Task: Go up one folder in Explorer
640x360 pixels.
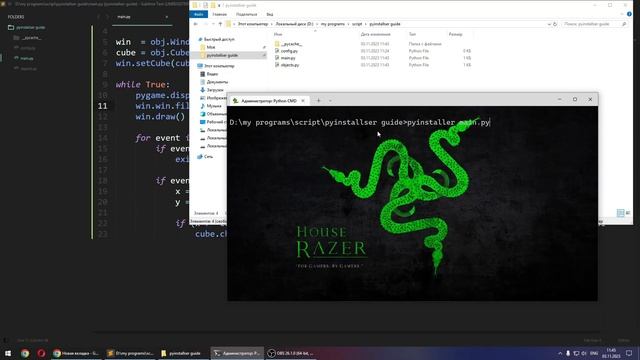Action: point(220,24)
